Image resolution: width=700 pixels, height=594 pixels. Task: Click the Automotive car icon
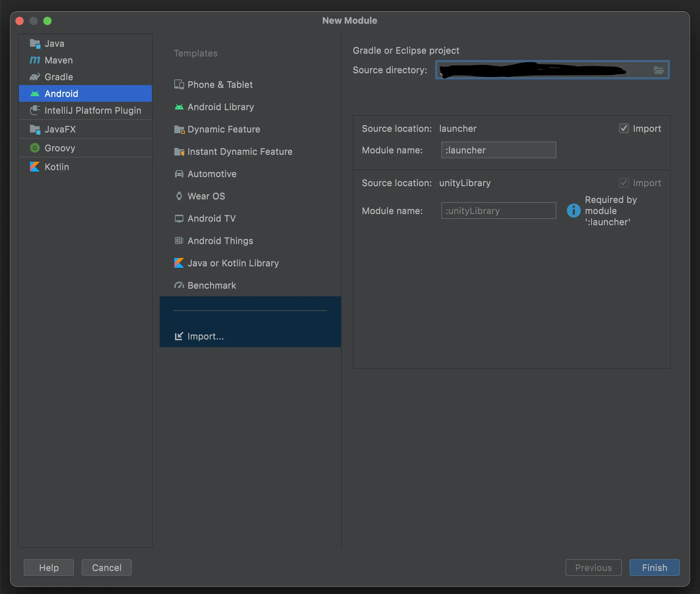(x=179, y=174)
